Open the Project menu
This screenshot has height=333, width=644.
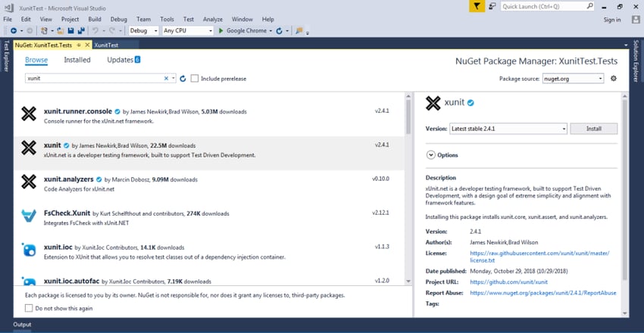(x=70, y=19)
